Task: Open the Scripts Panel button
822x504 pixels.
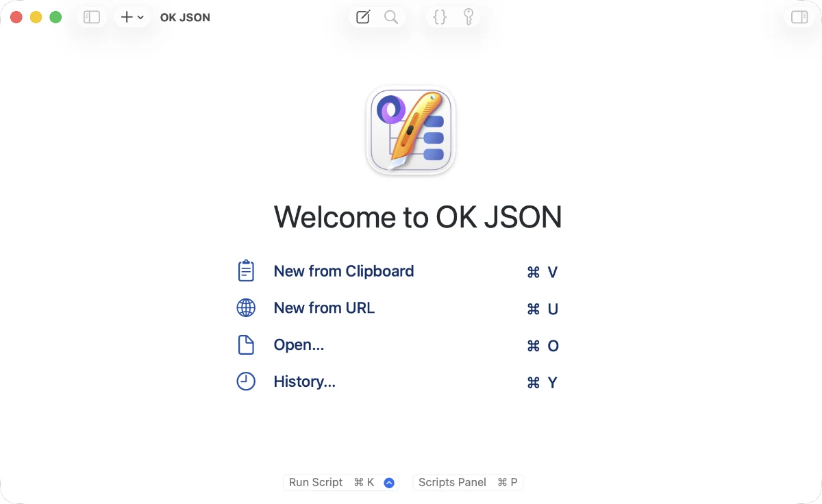Action: (x=469, y=482)
